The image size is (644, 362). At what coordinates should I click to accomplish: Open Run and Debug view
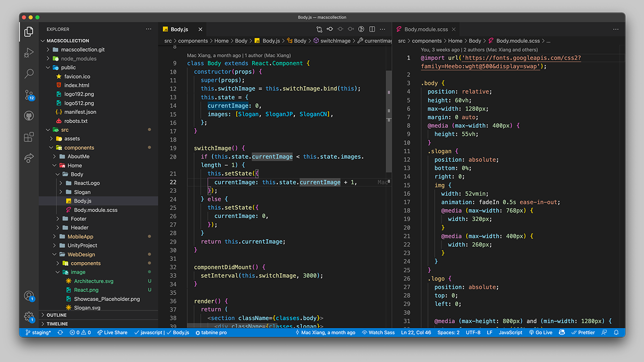[x=29, y=53]
